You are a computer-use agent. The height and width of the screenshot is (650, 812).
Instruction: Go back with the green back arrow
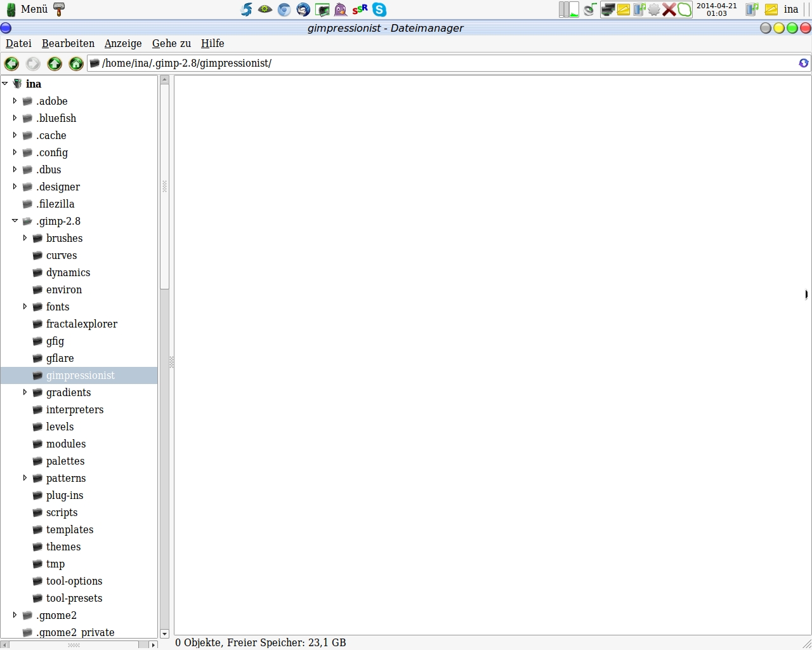(11, 63)
